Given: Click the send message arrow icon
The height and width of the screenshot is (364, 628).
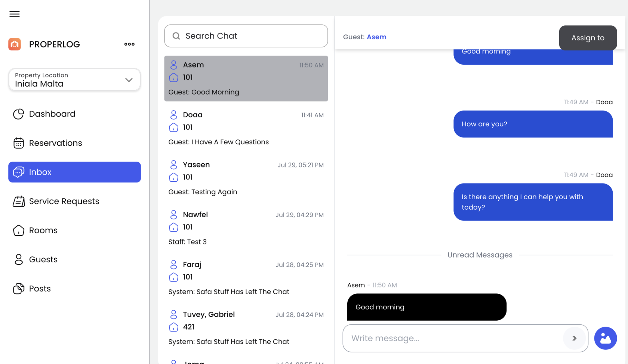Looking at the screenshot, I should 574,338.
